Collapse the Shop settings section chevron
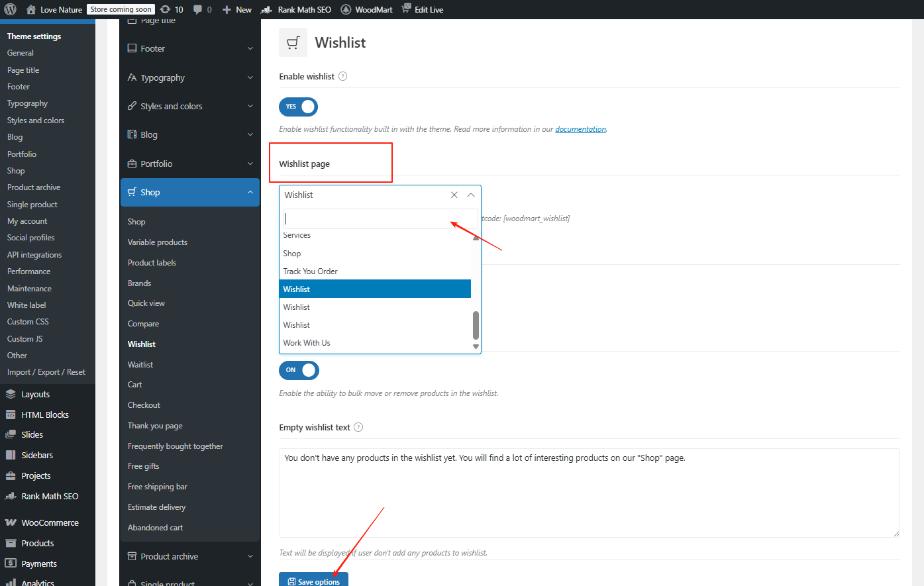924x586 pixels. (x=250, y=192)
